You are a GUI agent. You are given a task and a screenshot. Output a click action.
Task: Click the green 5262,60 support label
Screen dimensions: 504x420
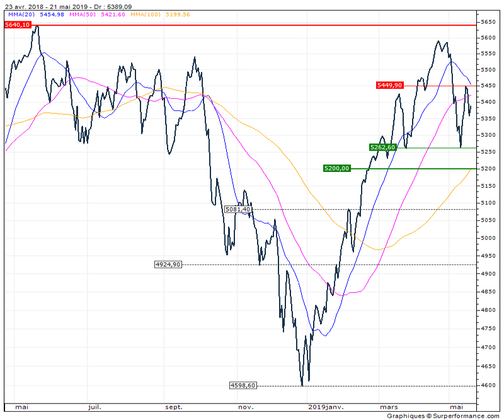tap(382, 147)
